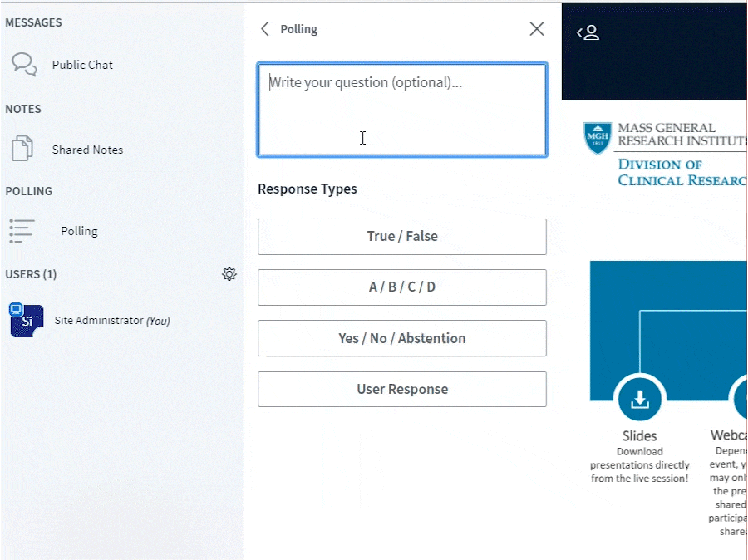Open Shared Notes from the sidebar
Screen dimensions: 748x560
pos(87,150)
